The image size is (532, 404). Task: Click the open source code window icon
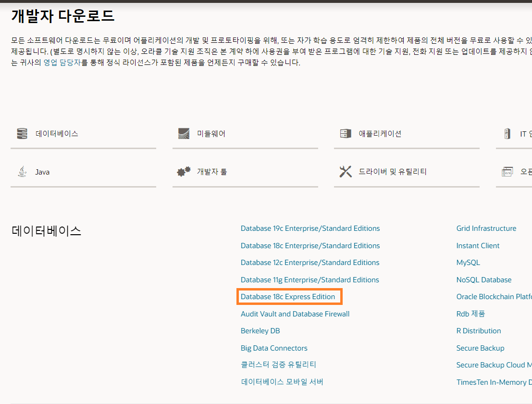[x=507, y=172]
